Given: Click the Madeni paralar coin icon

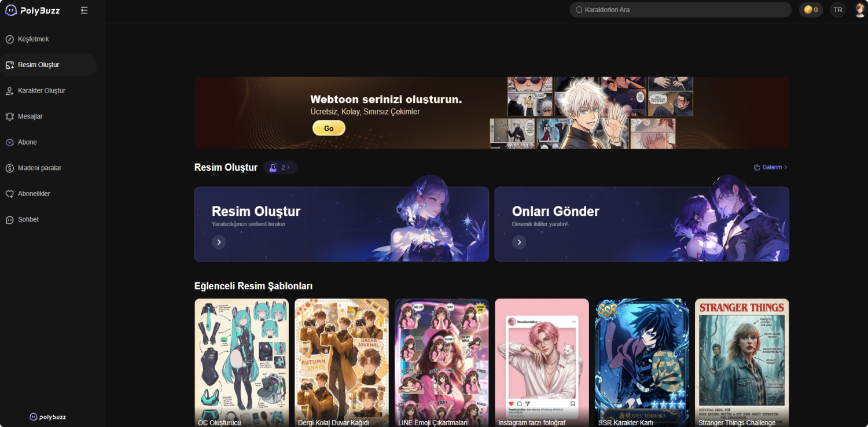Looking at the screenshot, I should pos(9,168).
